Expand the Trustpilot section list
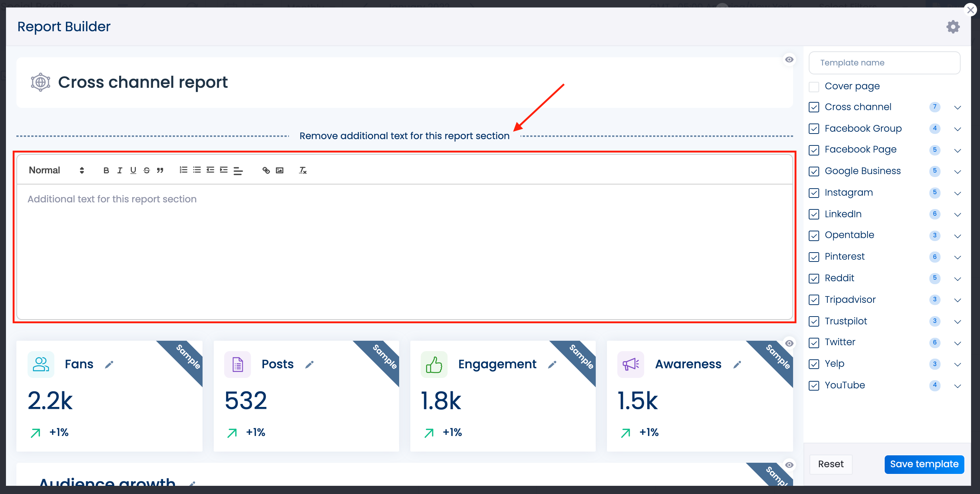980x494 pixels. [958, 321]
